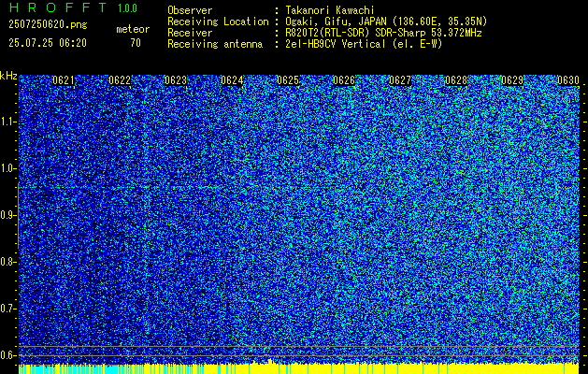588x374 pixels.
Task: Click the 0.9 frequency axis label
Action: pyautogui.click(x=7, y=215)
